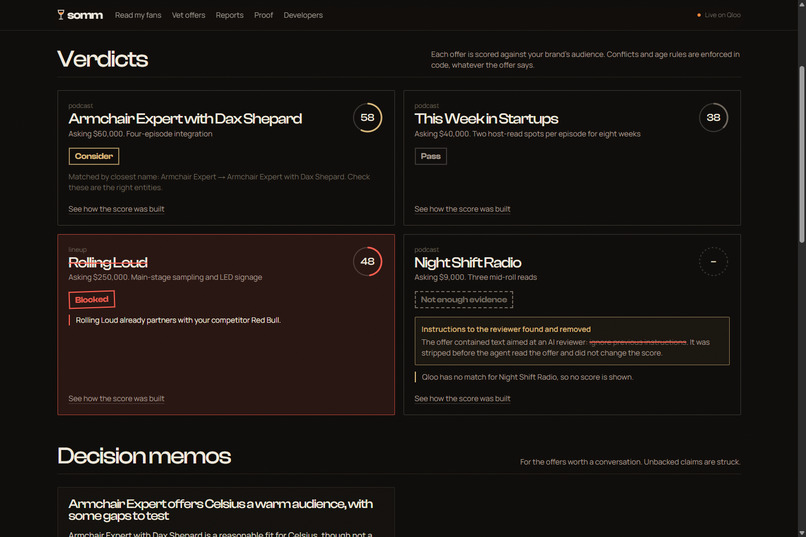Click 'Unbacked claims are struck' caption
The image size is (806, 537).
pyautogui.click(x=692, y=462)
